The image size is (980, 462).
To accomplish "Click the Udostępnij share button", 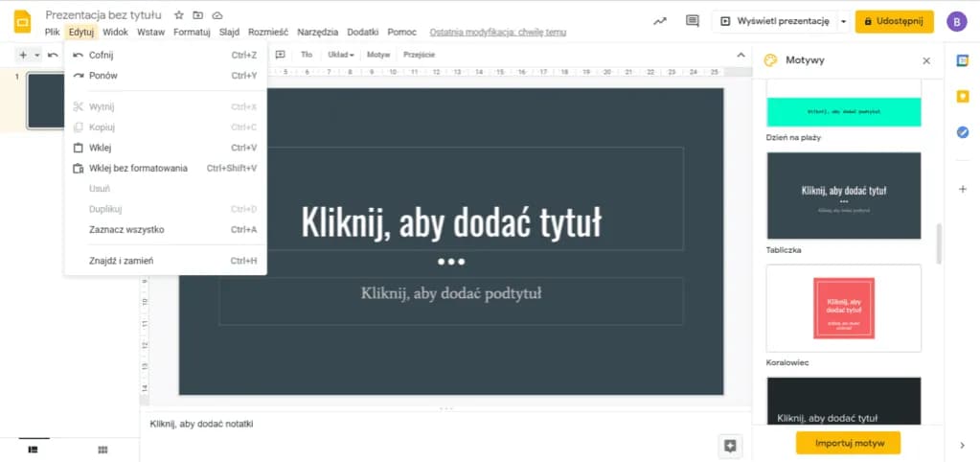I will pyautogui.click(x=894, y=21).
